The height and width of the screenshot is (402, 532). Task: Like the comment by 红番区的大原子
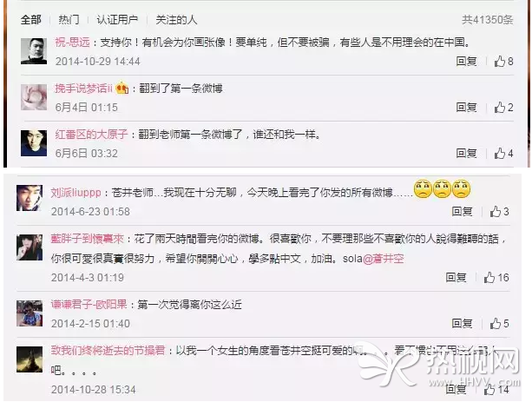point(503,154)
